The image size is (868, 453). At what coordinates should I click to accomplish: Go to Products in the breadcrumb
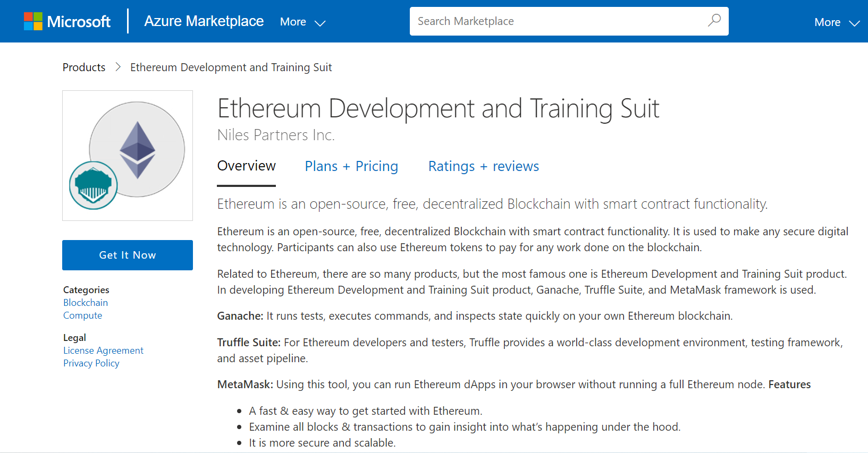(84, 67)
